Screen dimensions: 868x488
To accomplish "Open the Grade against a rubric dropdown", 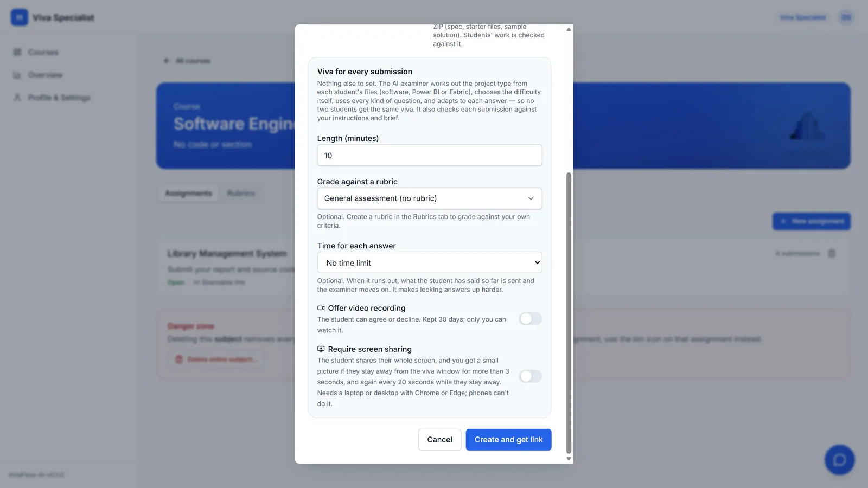I will (x=430, y=198).
